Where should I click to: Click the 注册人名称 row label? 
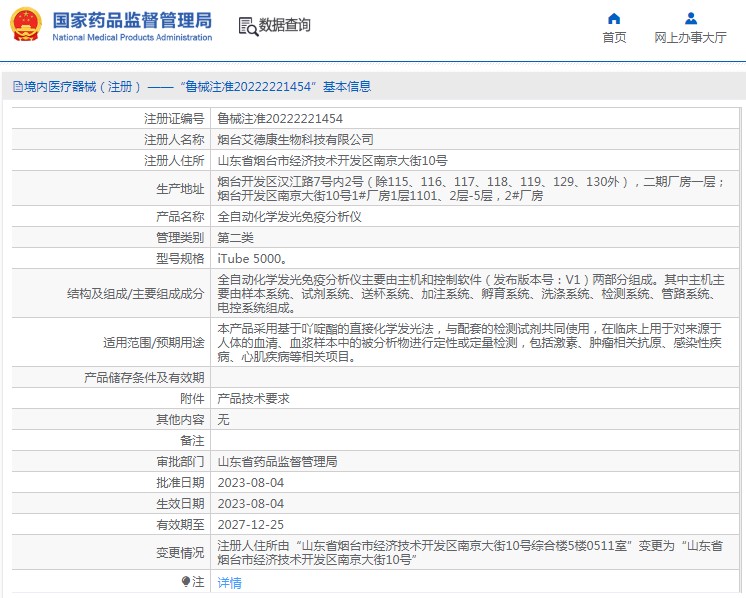tap(174, 139)
